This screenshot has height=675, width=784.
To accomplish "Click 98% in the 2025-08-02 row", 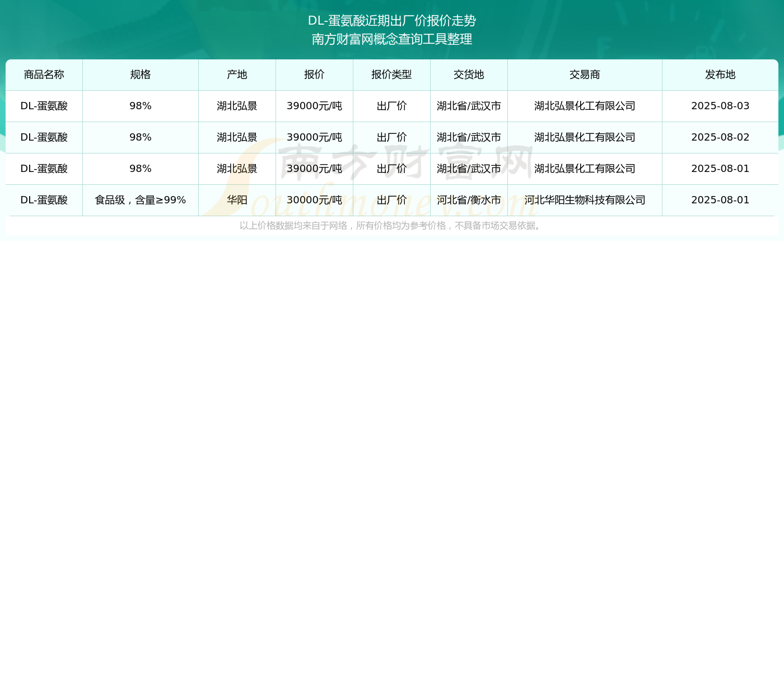I will click(x=141, y=137).
